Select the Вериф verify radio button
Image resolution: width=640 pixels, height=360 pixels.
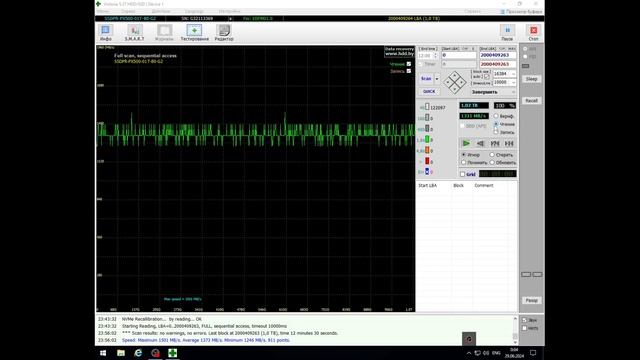(x=496, y=116)
